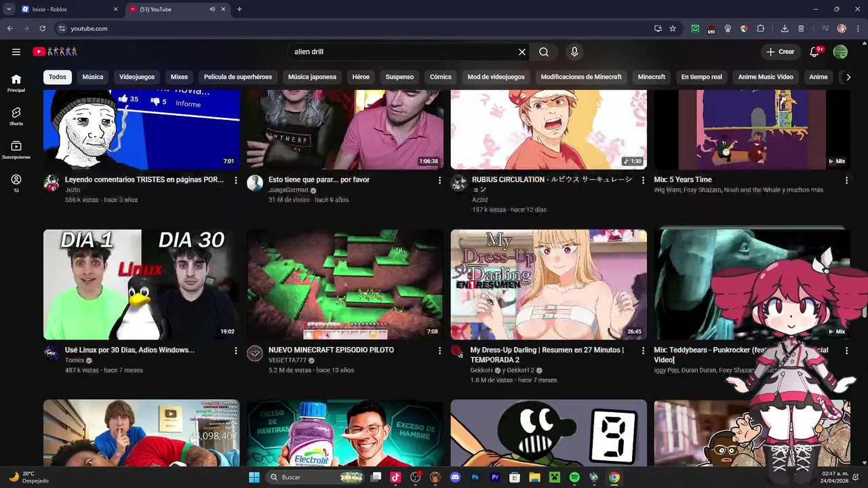The image size is (868, 488).
Task: Open the Tú section in the sidebar
Action: coord(16,183)
